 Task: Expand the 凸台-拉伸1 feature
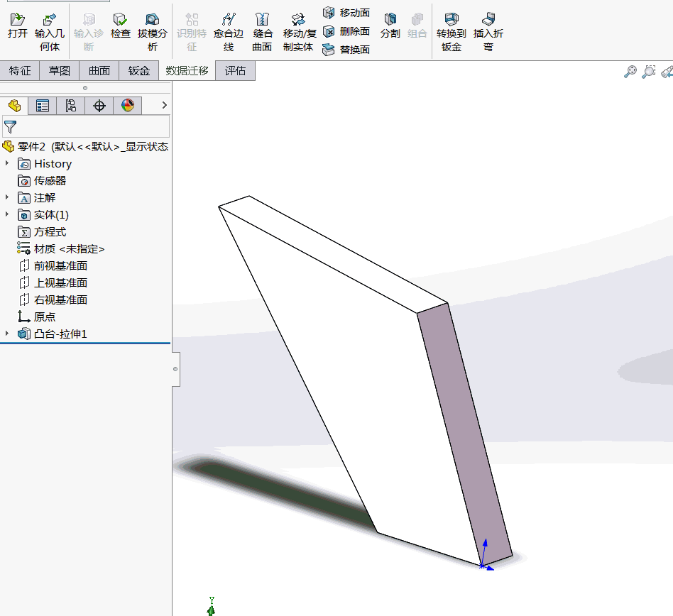click(x=7, y=334)
